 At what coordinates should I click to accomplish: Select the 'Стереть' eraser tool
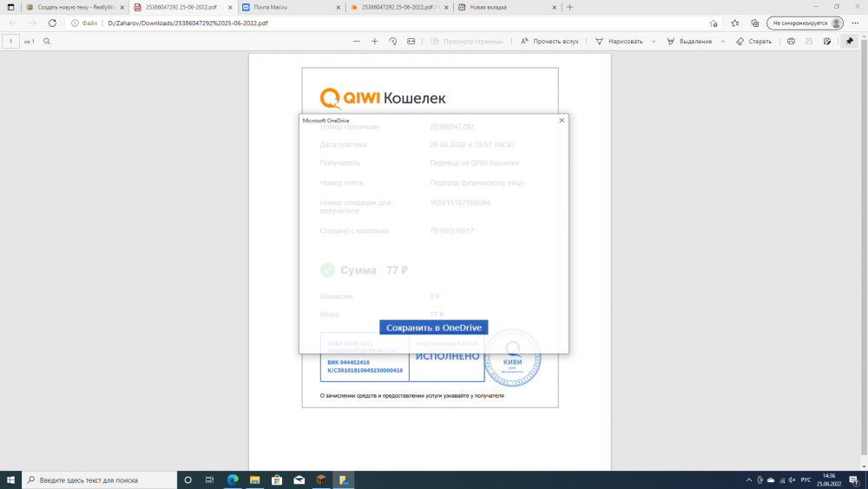[x=753, y=41]
